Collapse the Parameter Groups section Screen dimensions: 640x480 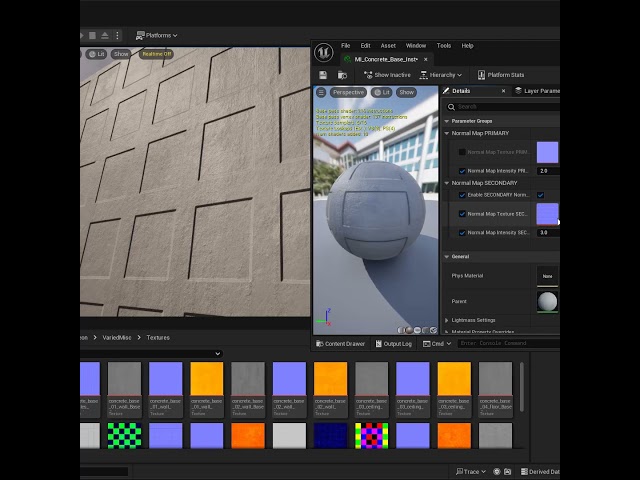(x=447, y=121)
